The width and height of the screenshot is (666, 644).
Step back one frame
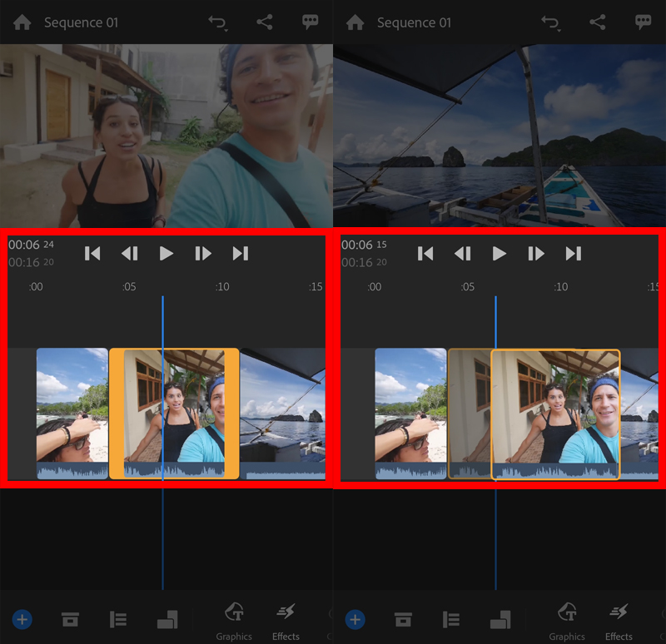tap(129, 254)
